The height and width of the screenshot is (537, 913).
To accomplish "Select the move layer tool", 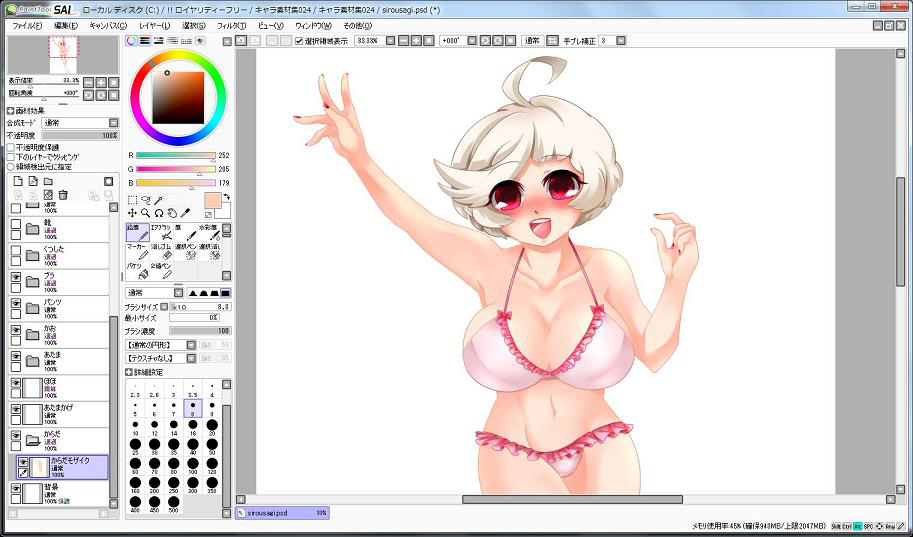I will tap(132, 213).
